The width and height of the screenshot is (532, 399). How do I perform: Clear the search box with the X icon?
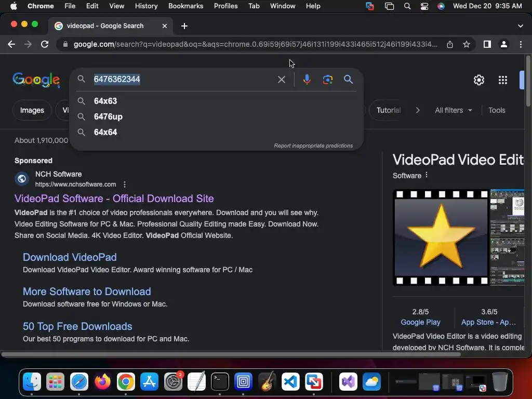[x=281, y=79]
